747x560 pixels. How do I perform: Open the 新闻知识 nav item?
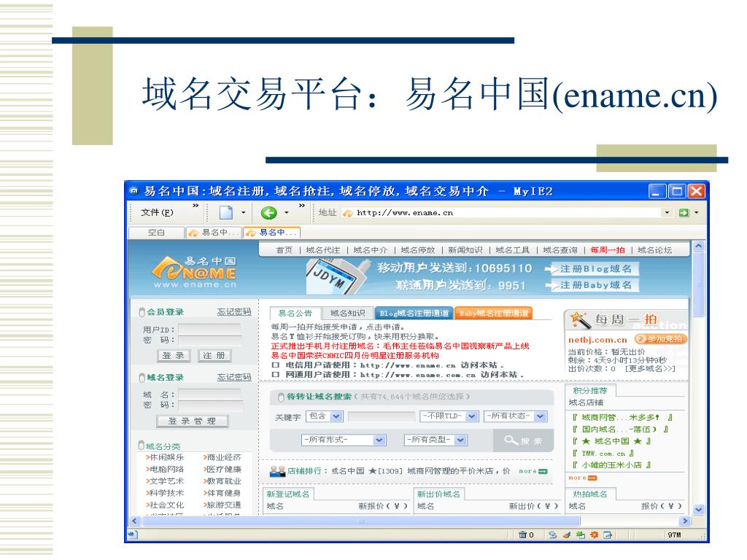[465, 250]
